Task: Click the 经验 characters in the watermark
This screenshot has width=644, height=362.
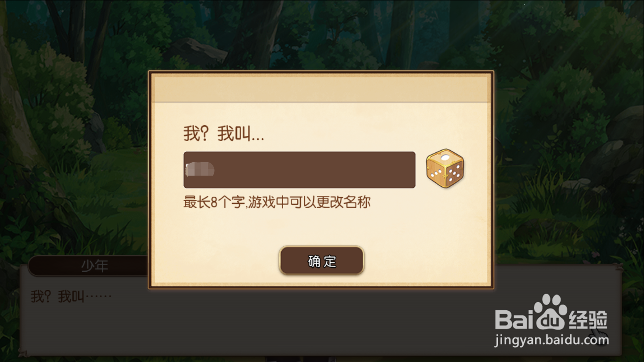Action: 589,319
